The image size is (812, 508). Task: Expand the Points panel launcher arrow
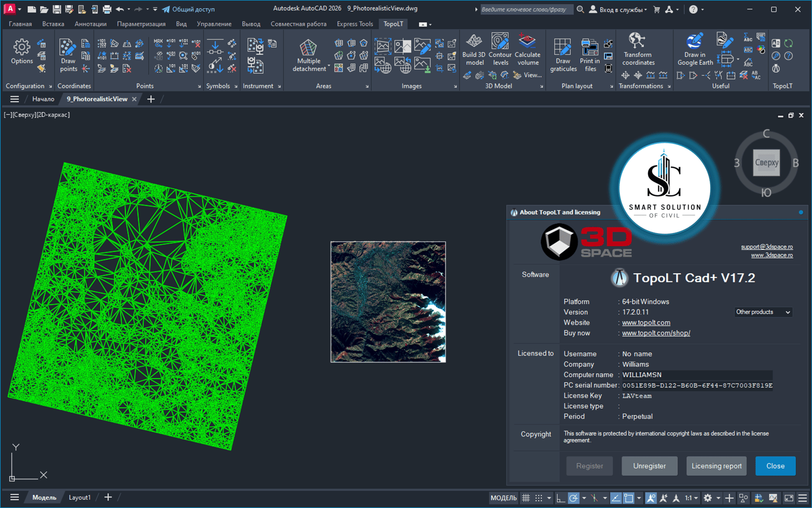199,87
